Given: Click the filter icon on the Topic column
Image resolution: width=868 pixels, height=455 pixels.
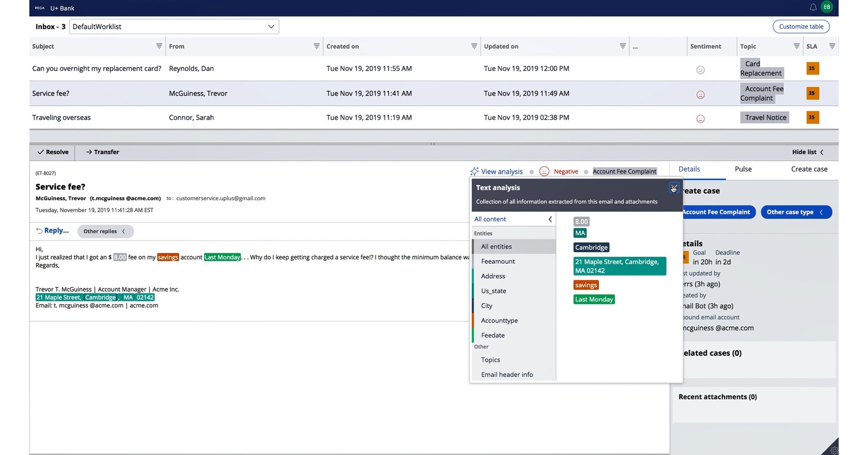Looking at the screenshot, I should (x=797, y=46).
